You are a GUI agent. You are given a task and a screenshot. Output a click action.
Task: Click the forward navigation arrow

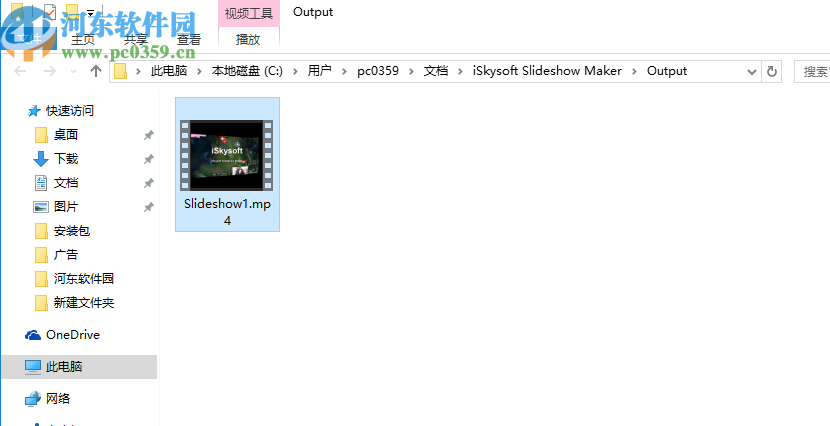tap(50, 71)
